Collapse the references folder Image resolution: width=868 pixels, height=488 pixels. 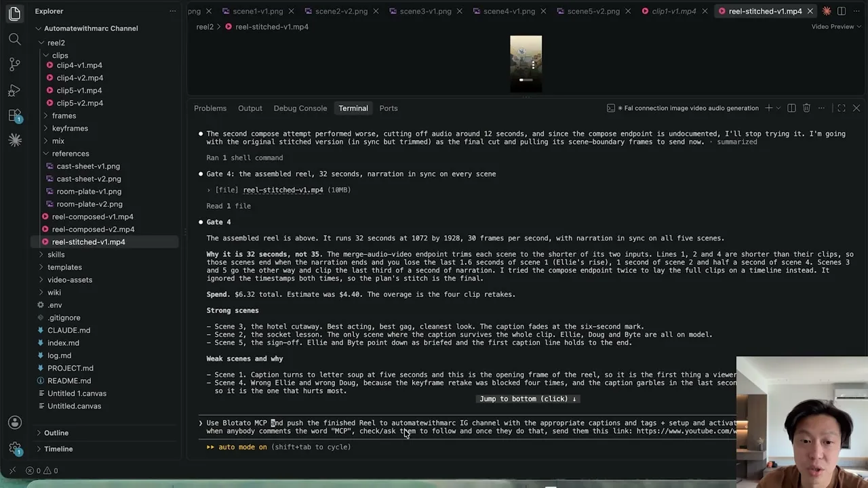pos(71,154)
